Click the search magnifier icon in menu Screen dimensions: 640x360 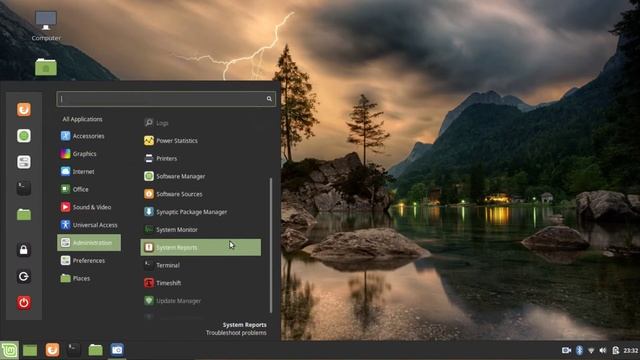(x=269, y=99)
